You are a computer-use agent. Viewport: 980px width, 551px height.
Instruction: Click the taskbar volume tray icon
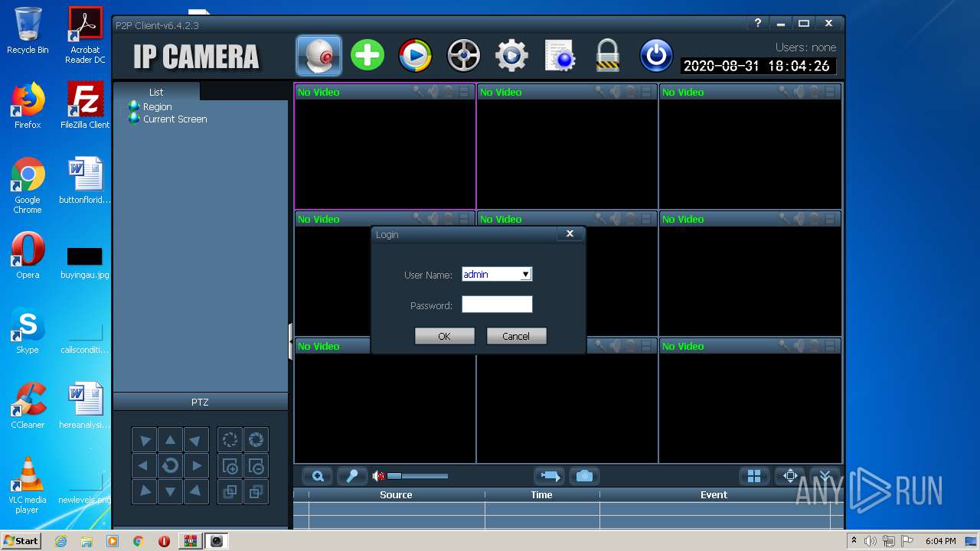point(871,541)
